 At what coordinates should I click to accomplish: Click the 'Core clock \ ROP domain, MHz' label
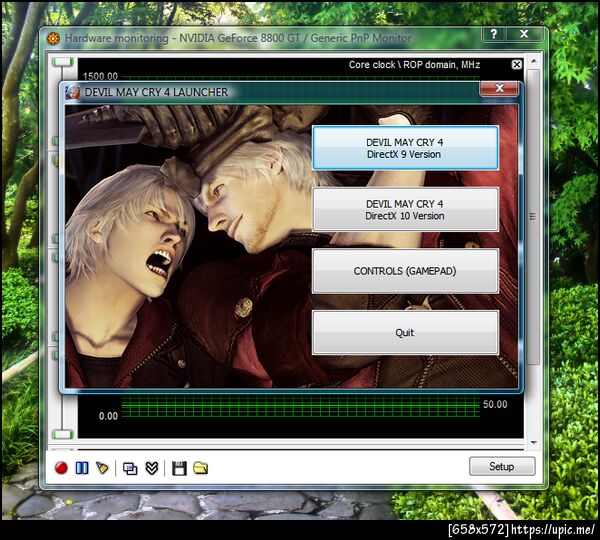coord(414,65)
